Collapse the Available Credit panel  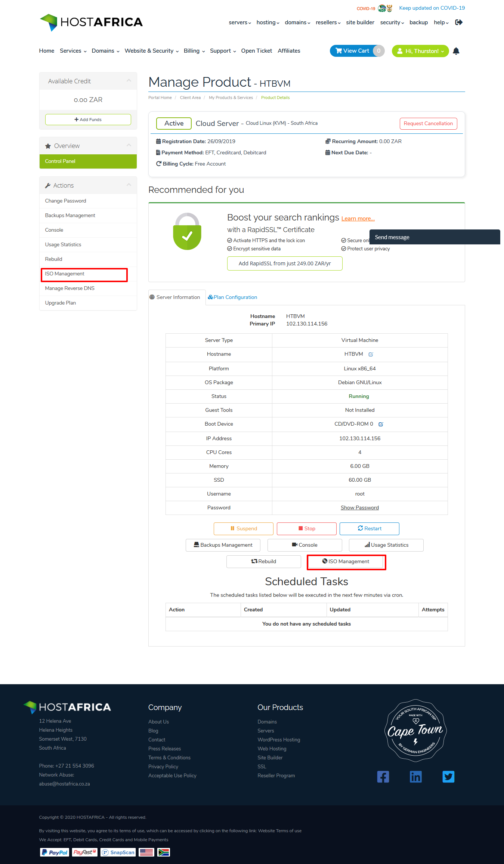pyautogui.click(x=129, y=81)
